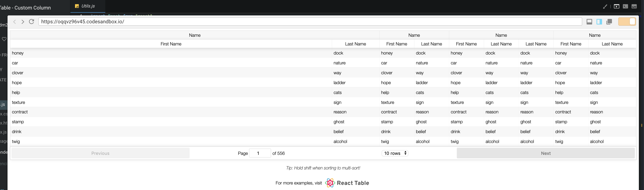
Task: Toggle the split-view mode highlighted in blue
Action: [x=599, y=22]
